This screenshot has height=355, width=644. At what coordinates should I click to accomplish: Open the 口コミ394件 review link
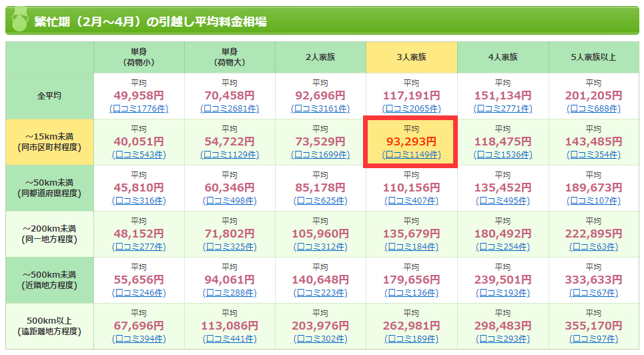click(139, 338)
